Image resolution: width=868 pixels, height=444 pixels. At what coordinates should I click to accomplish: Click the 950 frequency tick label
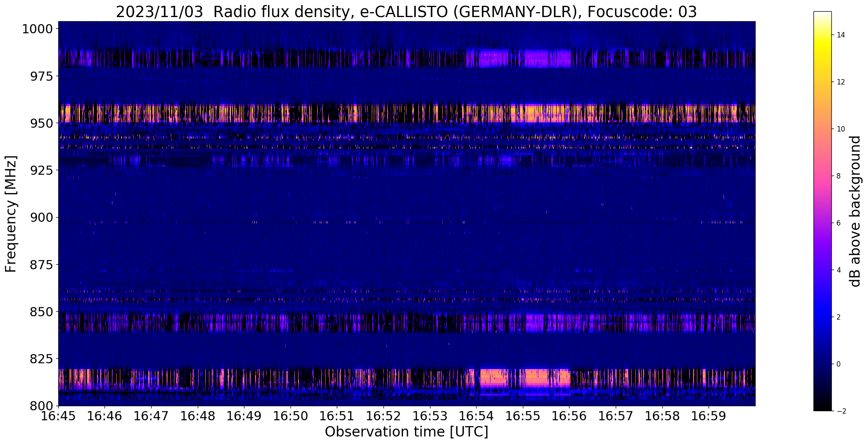click(42, 124)
